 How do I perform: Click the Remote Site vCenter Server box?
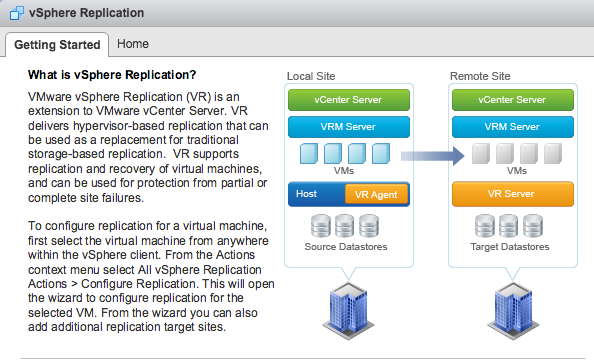pos(513,100)
